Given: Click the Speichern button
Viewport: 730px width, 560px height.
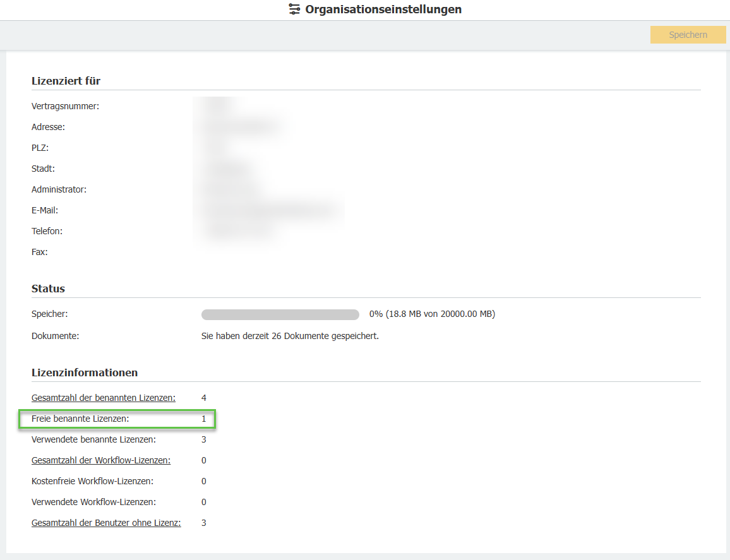Looking at the screenshot, I should (x=688, y=35).
